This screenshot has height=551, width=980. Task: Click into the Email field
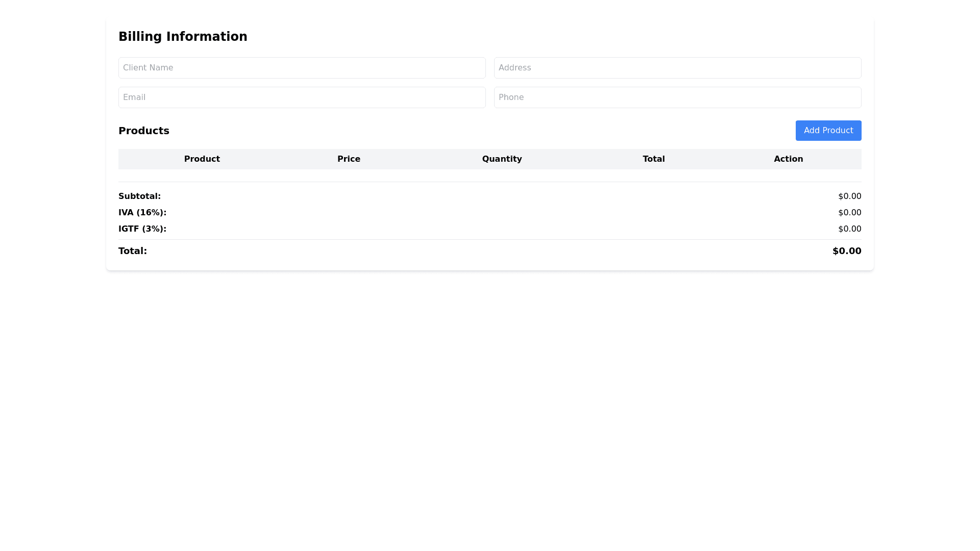(302, 97)
